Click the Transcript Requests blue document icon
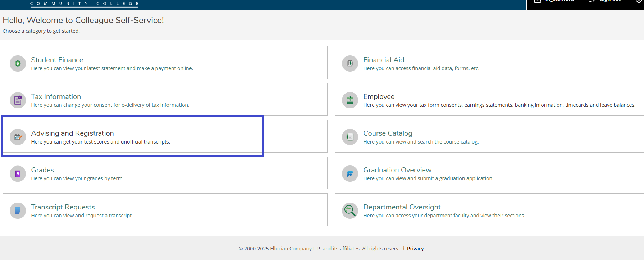The width and height of the screenshot is (644, 263). pyautogui.click(x=18, y=210)
